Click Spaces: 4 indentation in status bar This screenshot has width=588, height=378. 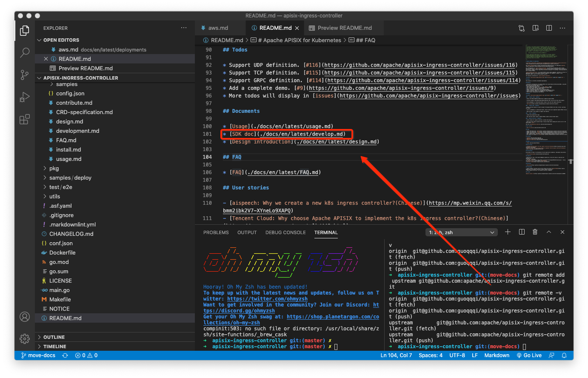point(431,355)
